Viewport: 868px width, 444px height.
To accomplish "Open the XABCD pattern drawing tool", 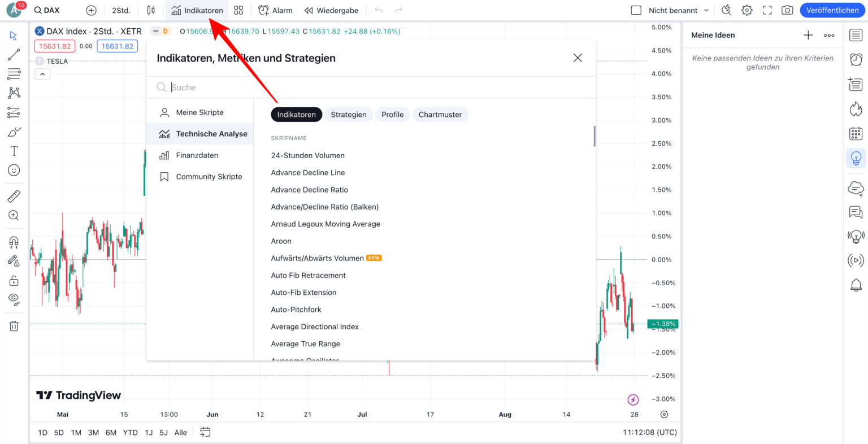I will click(x=14, y=93).
